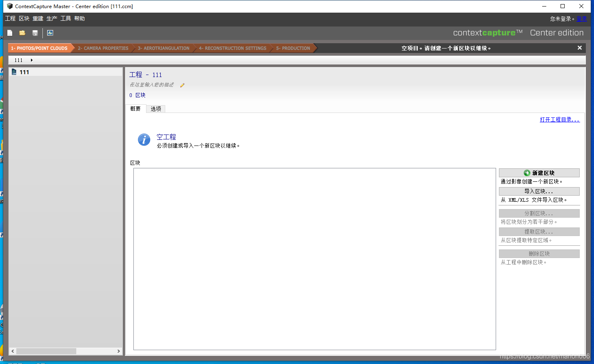Open the 工程 menu
This screenshot has width=594, height=364.
point(10,18)
